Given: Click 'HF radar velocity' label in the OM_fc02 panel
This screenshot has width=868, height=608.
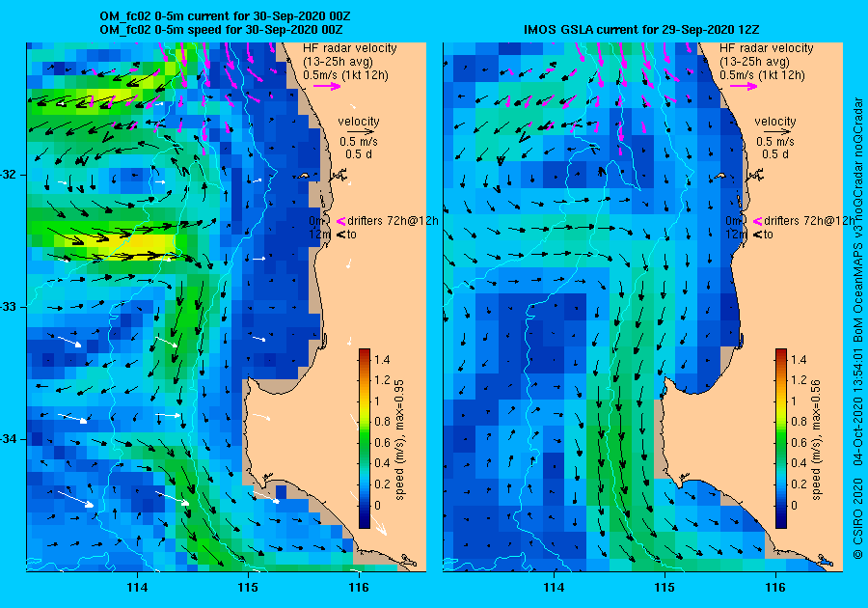Looking at the screenshot, I should (x=350, y=48).
